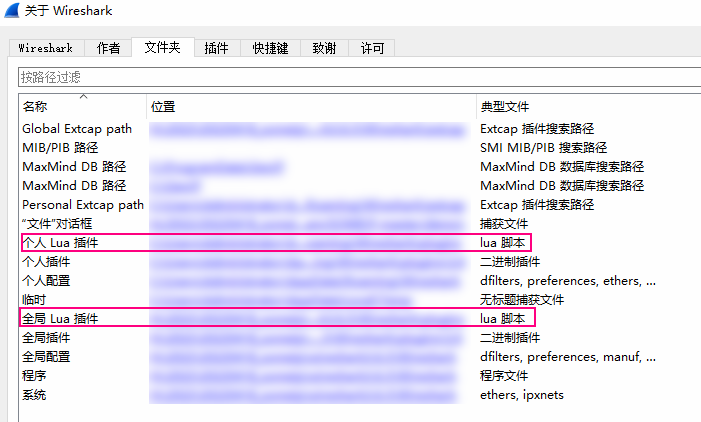Select the 全局 Lua 插件 row

pyautogui.click(x=359, y=319)
